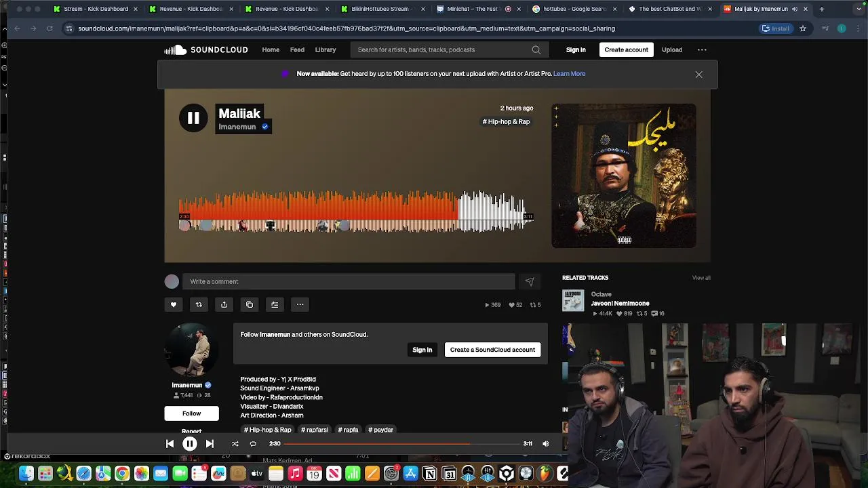Screen dimensions: 868x488
Task: Open Apple Music from the Dock
Action: (x=295, y=474)
